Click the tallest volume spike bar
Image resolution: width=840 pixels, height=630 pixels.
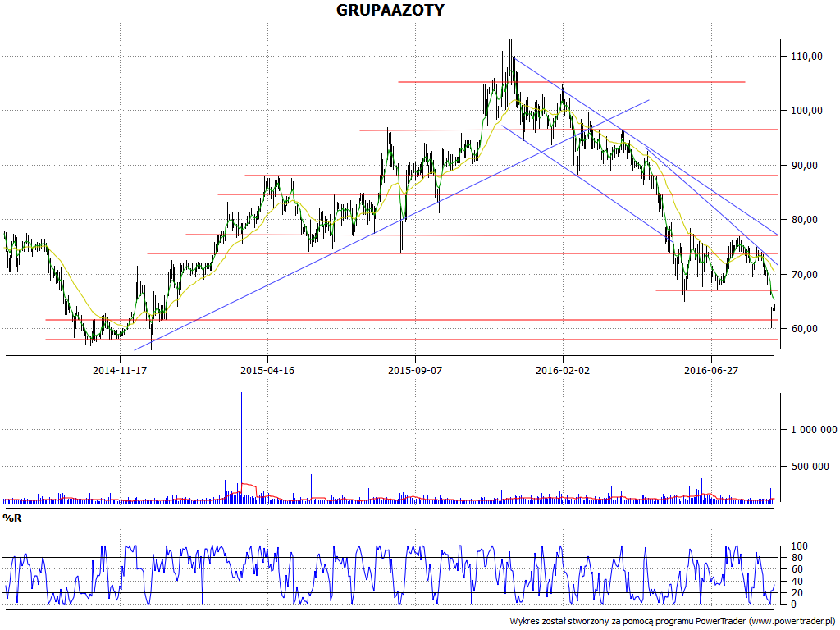(x=242, y=446)
